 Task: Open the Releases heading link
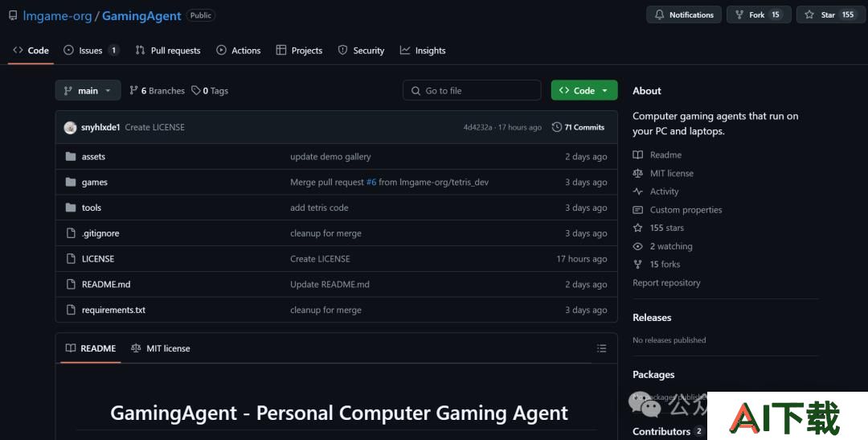[652, 318]
